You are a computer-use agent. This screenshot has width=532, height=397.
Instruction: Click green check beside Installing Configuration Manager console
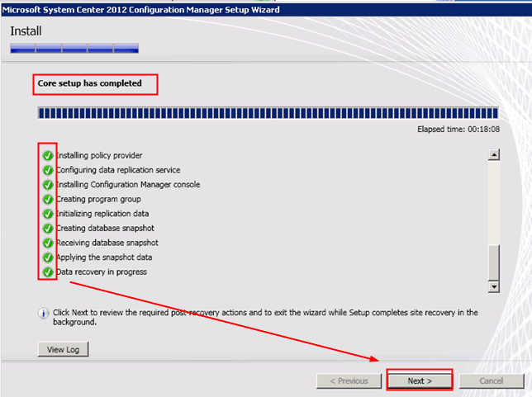click(48, 184)
